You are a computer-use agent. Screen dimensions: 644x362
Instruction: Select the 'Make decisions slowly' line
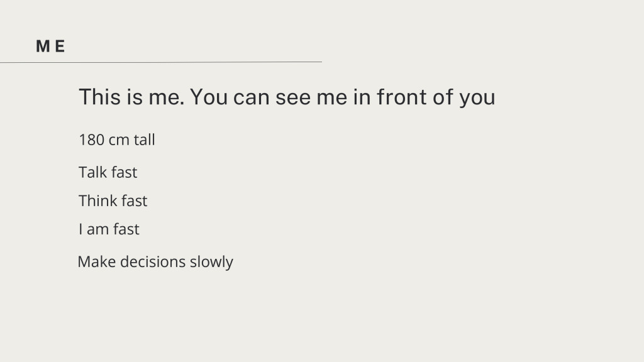pyautogui.click(x=155, y=262)
